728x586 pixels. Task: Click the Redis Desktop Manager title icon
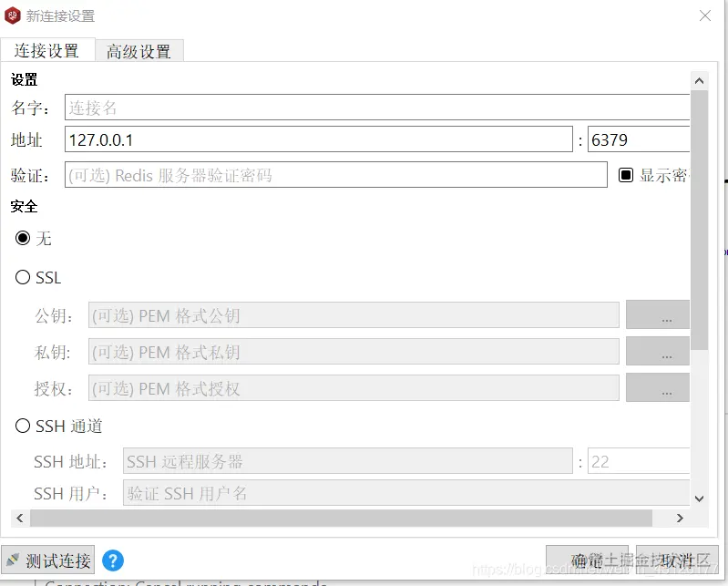[13, 15]
